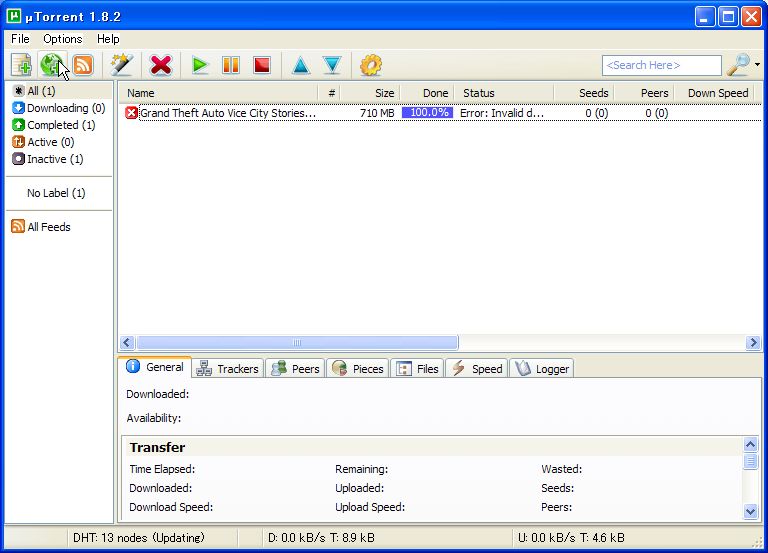Click the red error icon on torrent row
Image resolution: width=768 pixels, height=553 pixels.
(x=131, y=113)
